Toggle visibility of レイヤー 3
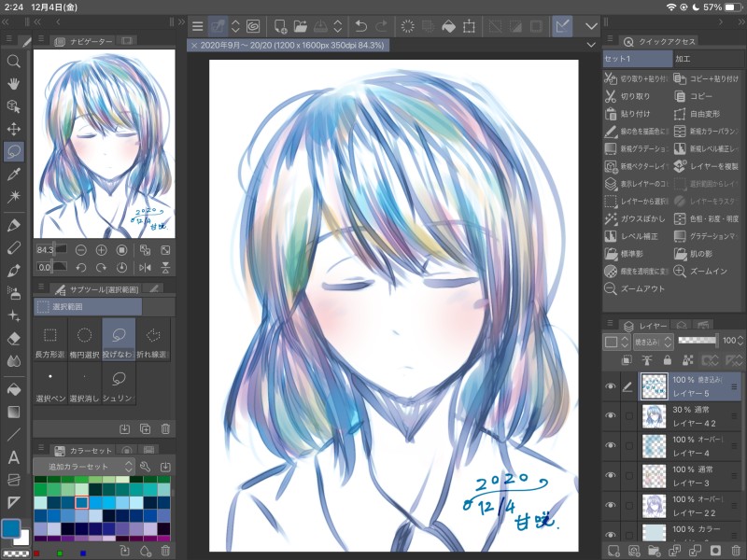Image resolution: width=747 pixels, height=560 pixels. 611,475
